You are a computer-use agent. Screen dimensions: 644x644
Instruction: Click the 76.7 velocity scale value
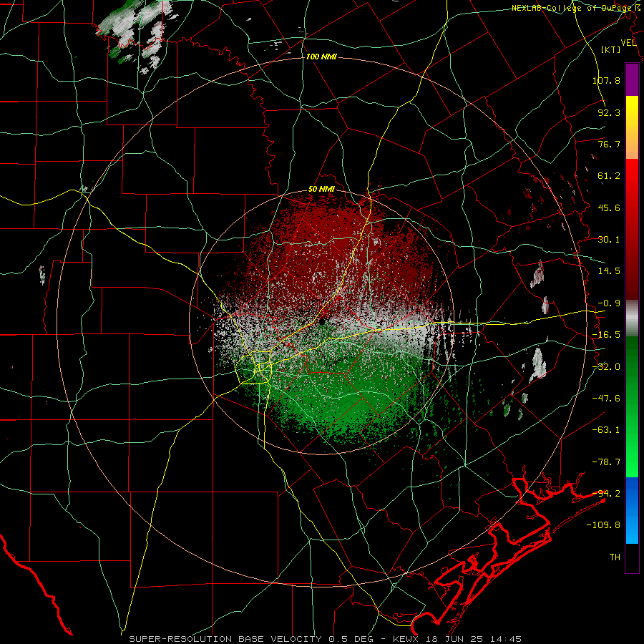click(x=609, y=144)
